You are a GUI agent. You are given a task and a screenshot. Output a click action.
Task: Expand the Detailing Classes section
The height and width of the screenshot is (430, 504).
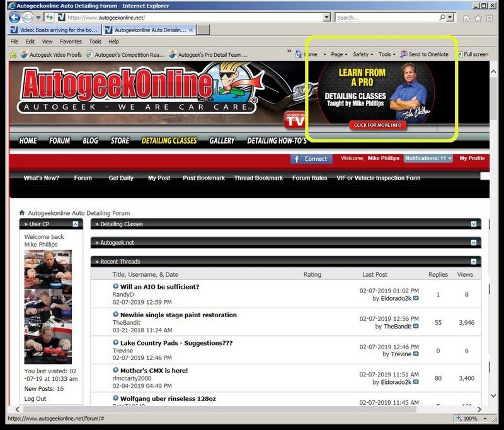coord(474,224)
